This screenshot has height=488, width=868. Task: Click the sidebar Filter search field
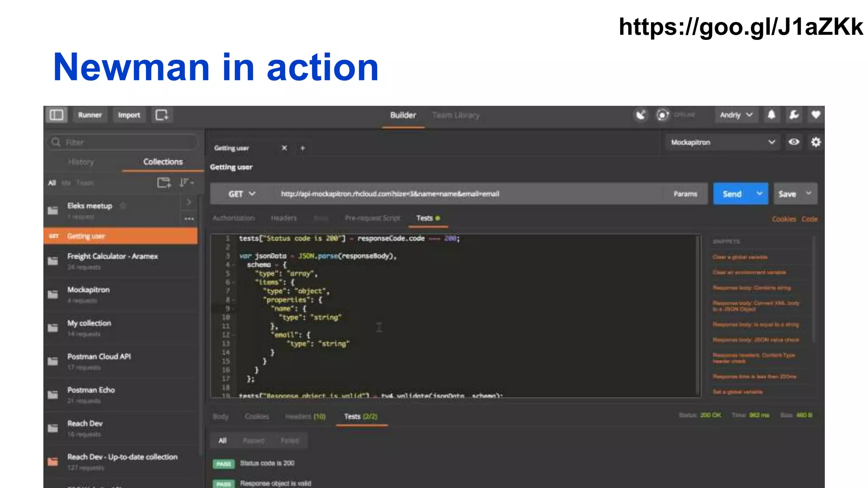[x=123, y=142]
